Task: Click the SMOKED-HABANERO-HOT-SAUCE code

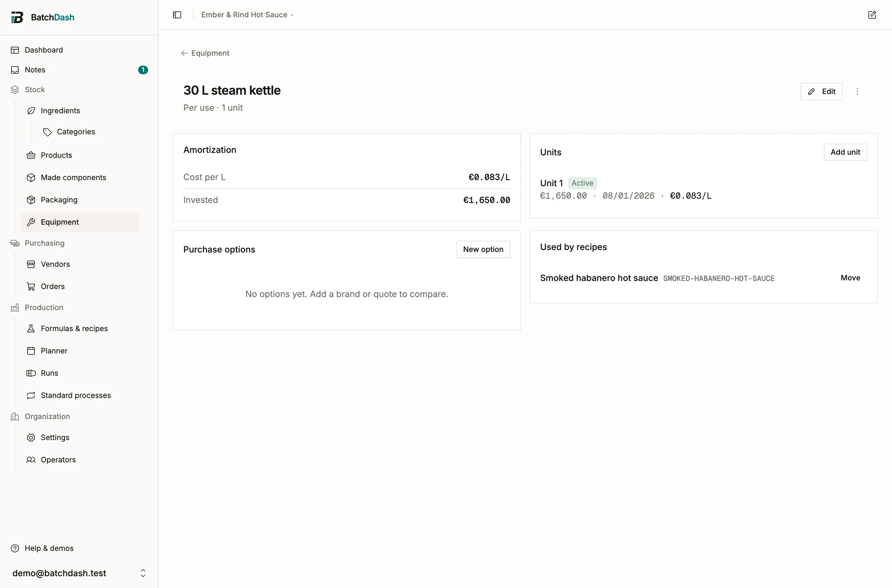Action: 719,279
